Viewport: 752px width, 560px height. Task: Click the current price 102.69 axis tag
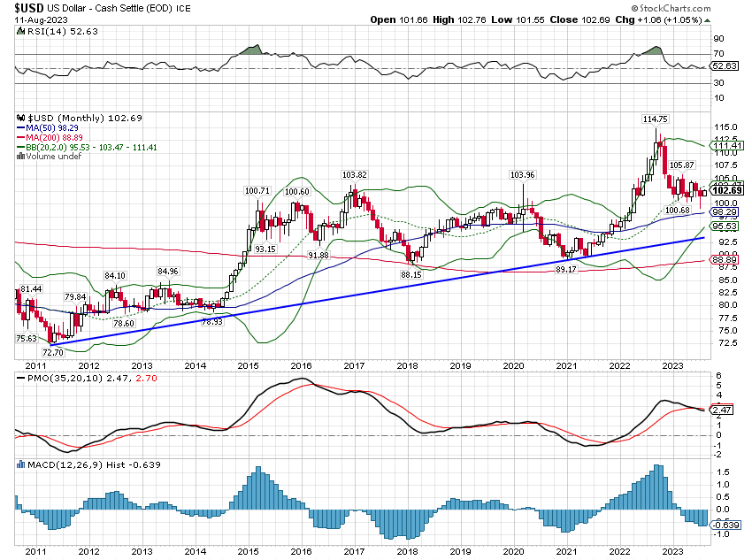coord(727,191)
